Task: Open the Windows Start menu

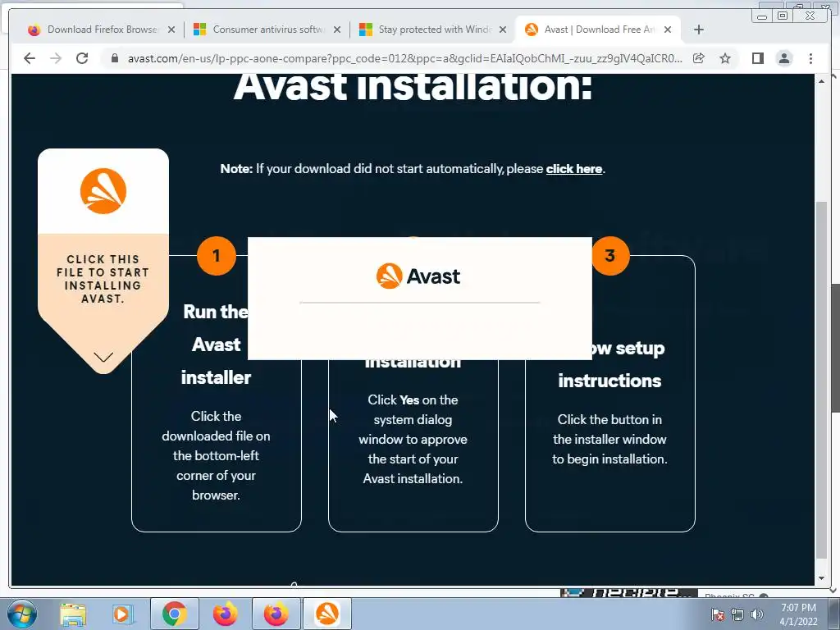Action: pos(22,614)
